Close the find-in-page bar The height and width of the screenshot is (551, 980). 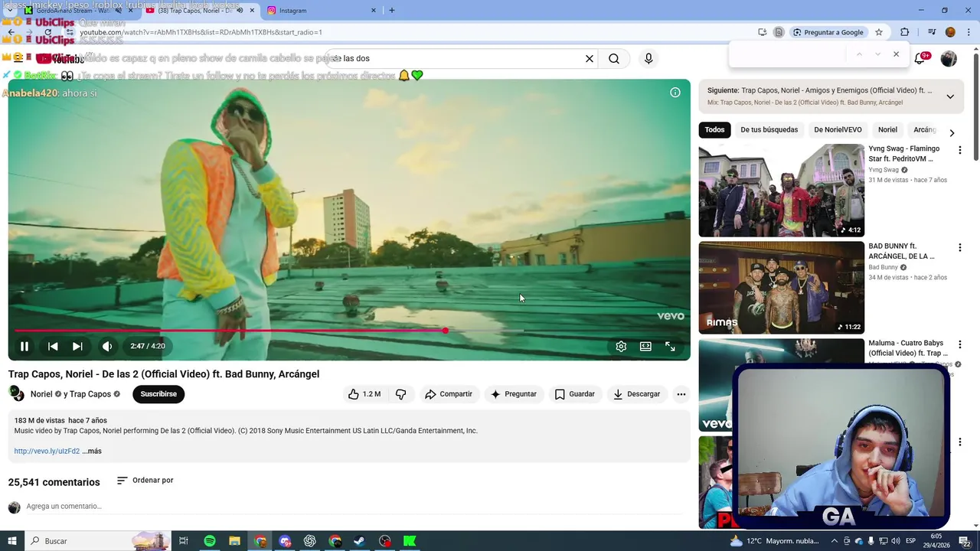point(896,54)
